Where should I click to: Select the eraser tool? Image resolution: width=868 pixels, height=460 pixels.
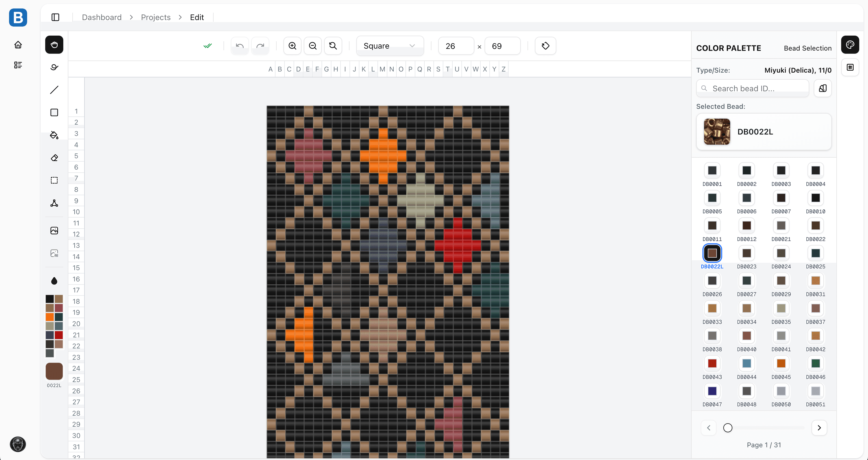[x=54, y=157]
